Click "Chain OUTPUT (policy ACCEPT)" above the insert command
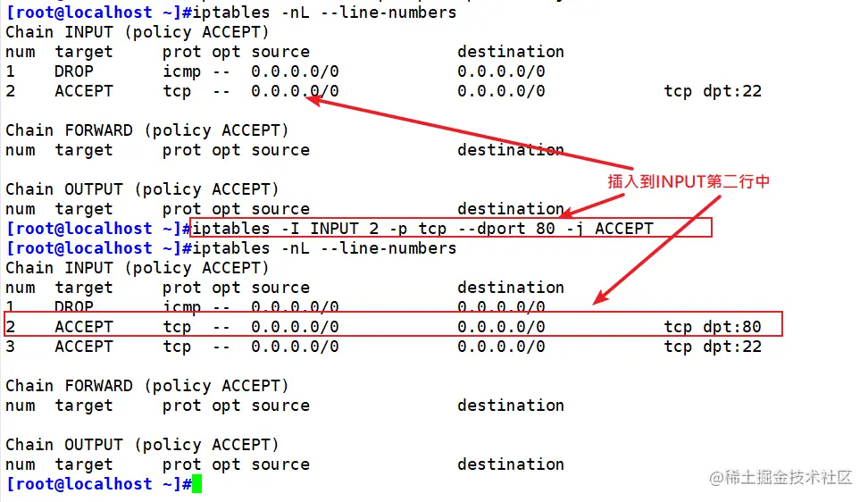 point(142,189)
